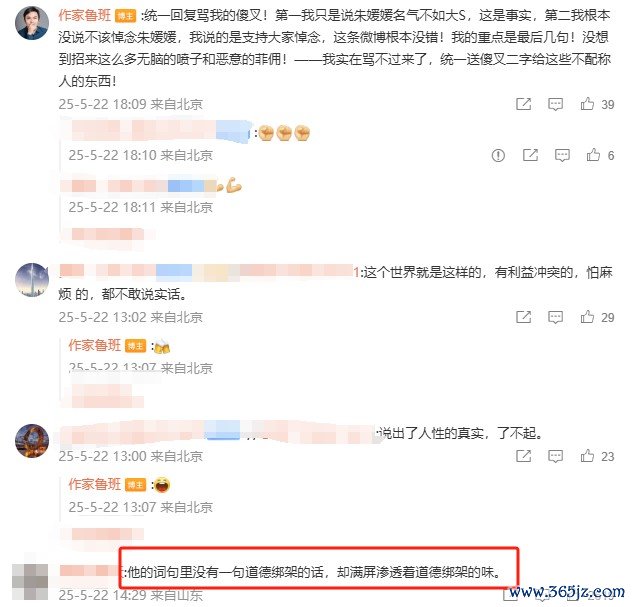Expand more replies under the 18:11 reply
Image resolution: width=632 pixels, height=607 pixels.
pyautogui.click(x=108, y=234)
